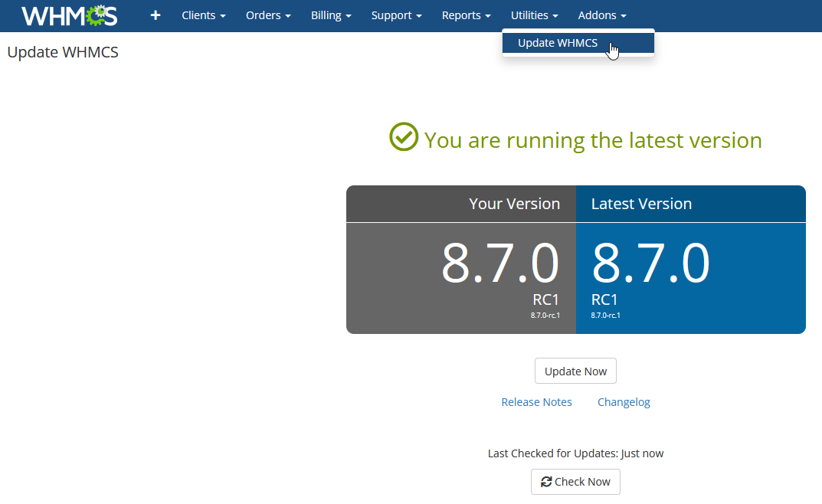The height and width of the screenshot is (504, 822).
Task: Click RC1 label under Latest Version
Action: pyautogui.click(x=604, y=299)
